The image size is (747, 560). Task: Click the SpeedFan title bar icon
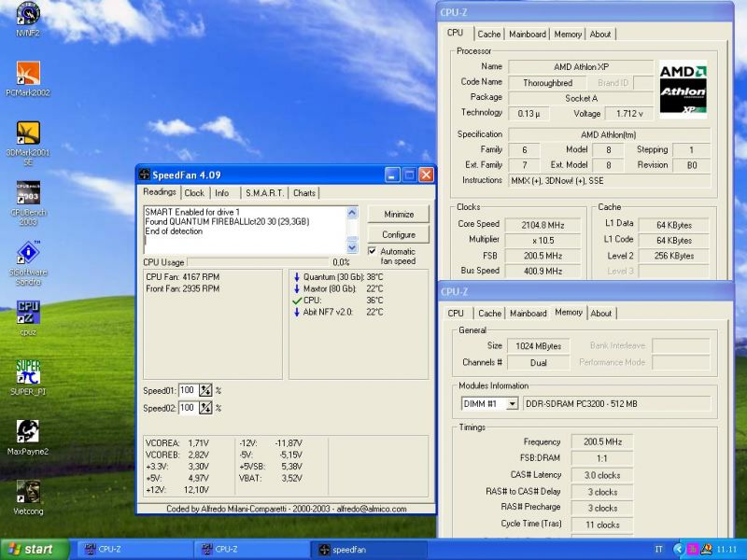pyautogui.click(x=144, y=175)
